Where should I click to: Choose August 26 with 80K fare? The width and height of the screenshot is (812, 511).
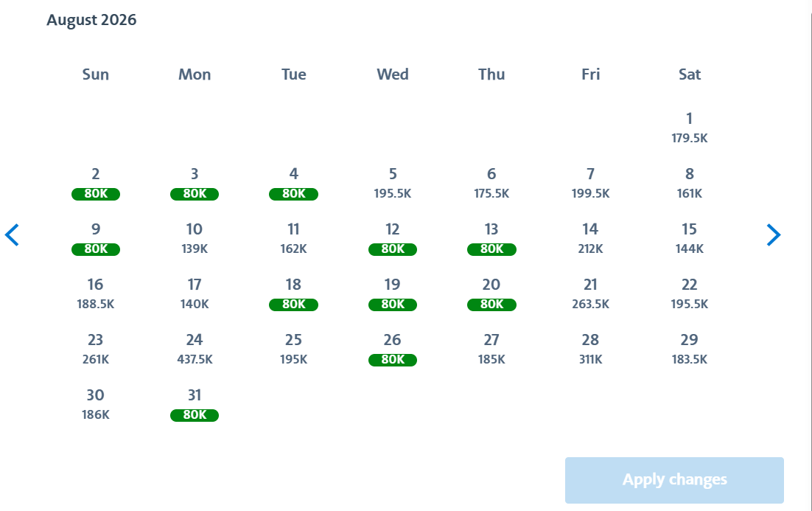pyautogui.click(x=392, y=349)
